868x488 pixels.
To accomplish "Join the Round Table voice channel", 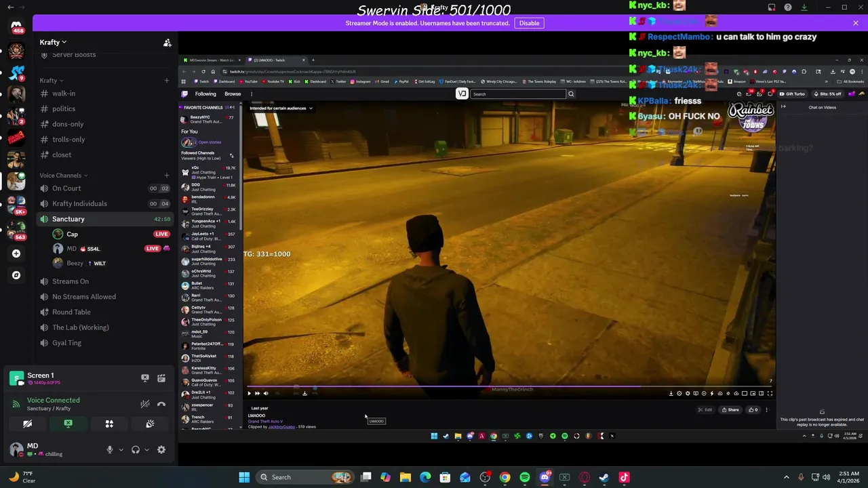I will 105,312.
